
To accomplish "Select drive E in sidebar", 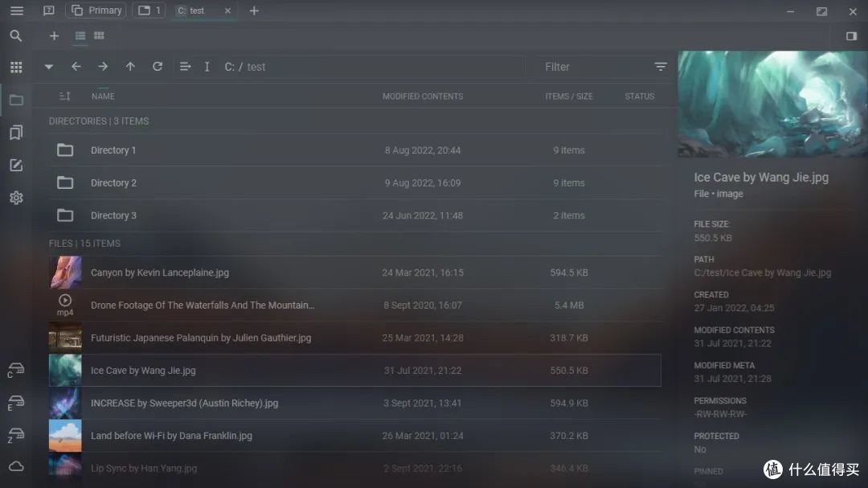I will 15,403.
